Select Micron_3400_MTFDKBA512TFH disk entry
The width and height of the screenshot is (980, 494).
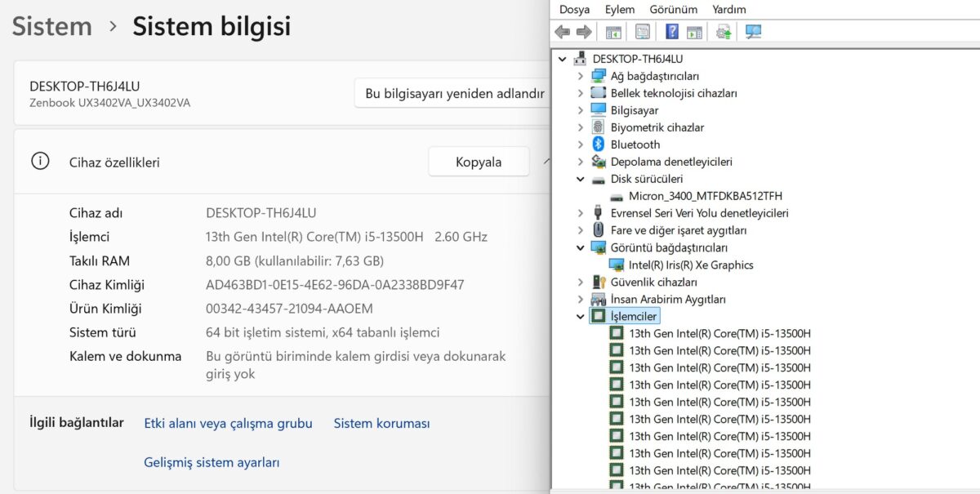tap(706, 196)
